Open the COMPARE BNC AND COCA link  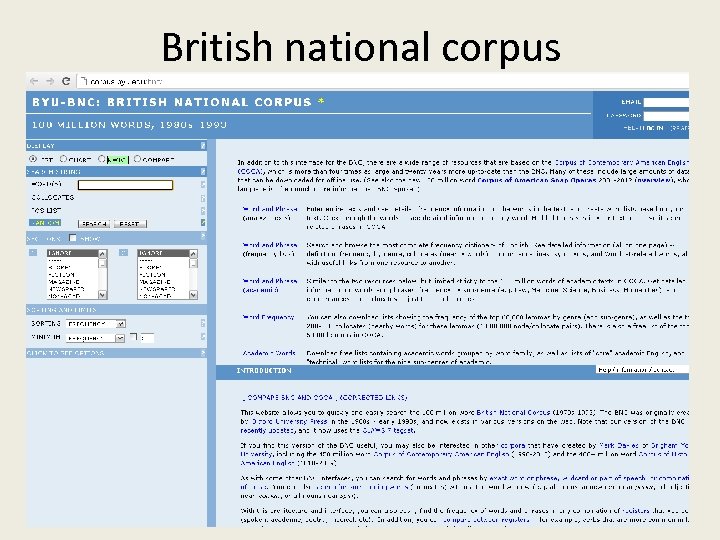click(x=289, y=397)
